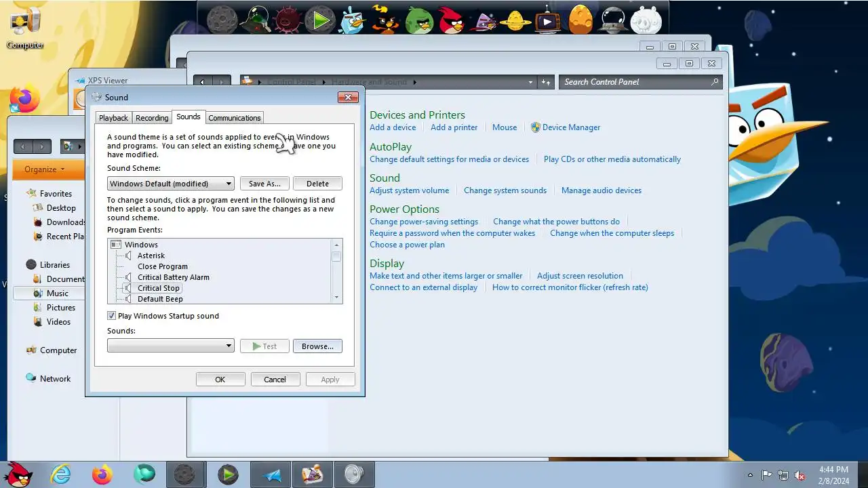Open Power Options heading link
Image resolution: width=868 pixels, height=488 pixels.
pyautogui.click(x=404, y=209)
